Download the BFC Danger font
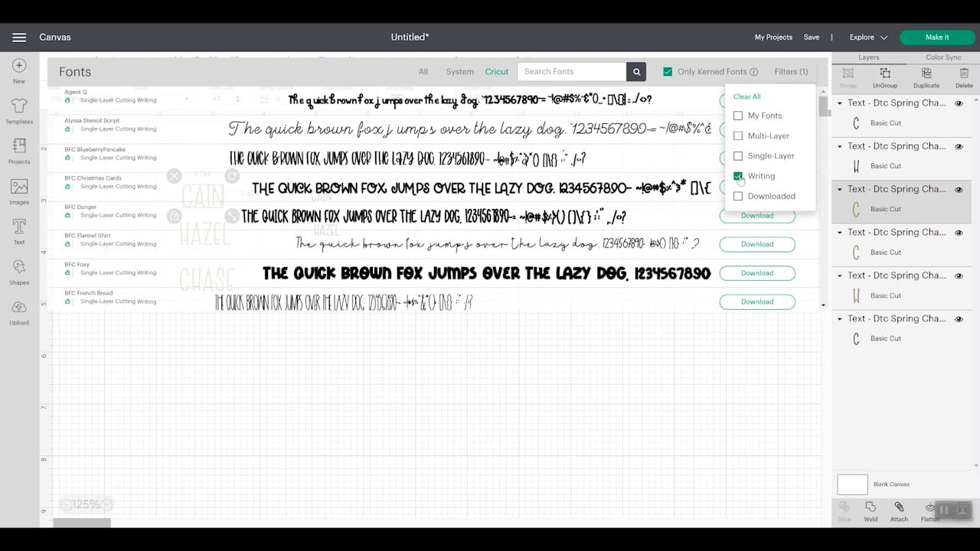Image resolution: width=980 pixels, height=551 pixels. click(757, 216)
